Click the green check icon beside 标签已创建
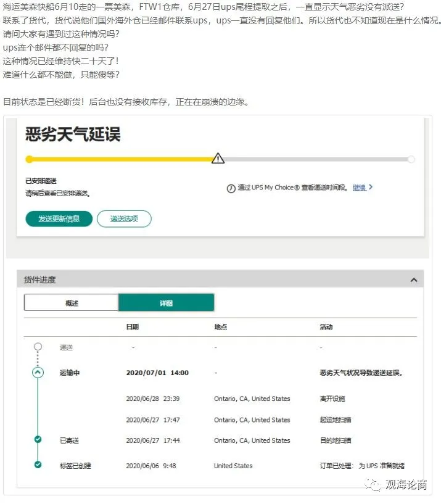The width and height of the screenshot is (441, 504). pyautogui.click(x=38, y=465)
